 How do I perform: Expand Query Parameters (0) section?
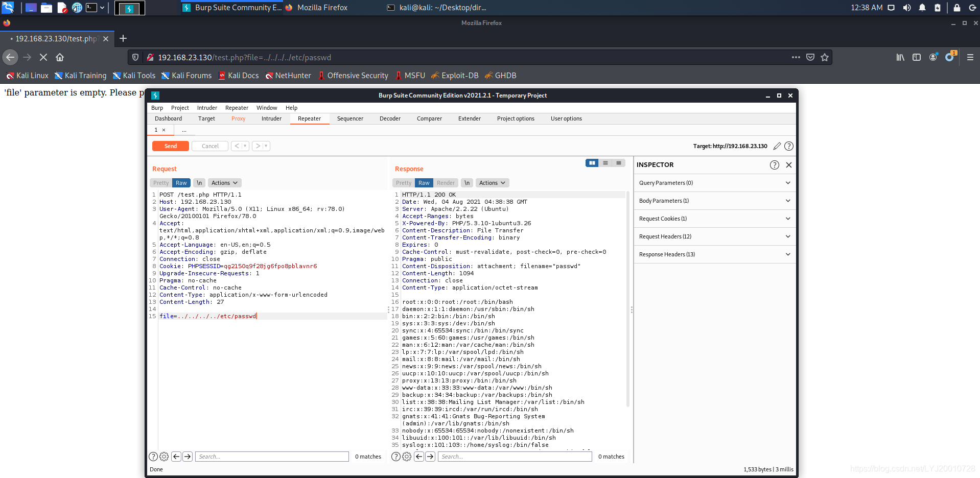coord(715,183)
